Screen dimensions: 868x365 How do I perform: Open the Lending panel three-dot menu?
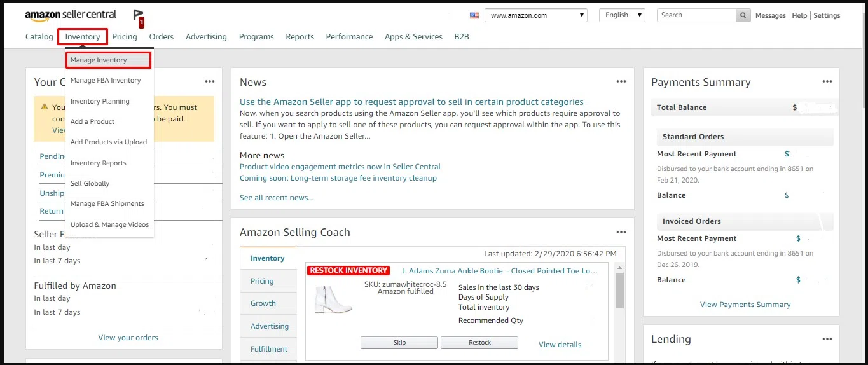[827, 339]
